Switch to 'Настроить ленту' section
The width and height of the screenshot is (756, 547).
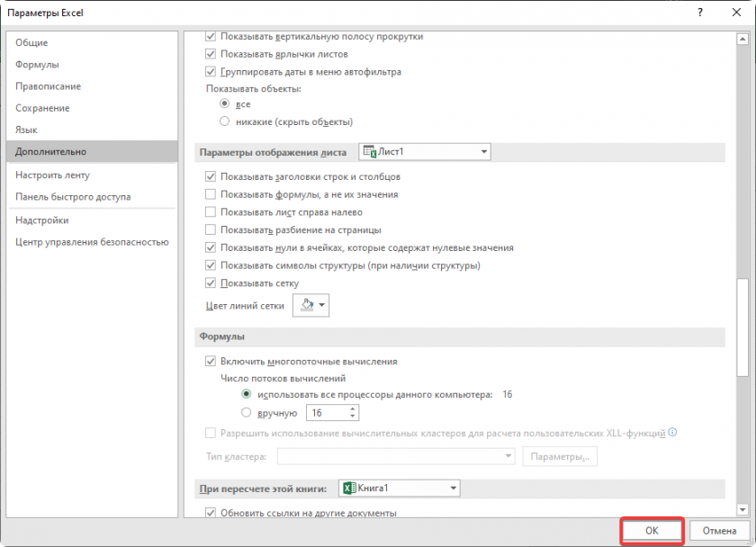point(52,175)
